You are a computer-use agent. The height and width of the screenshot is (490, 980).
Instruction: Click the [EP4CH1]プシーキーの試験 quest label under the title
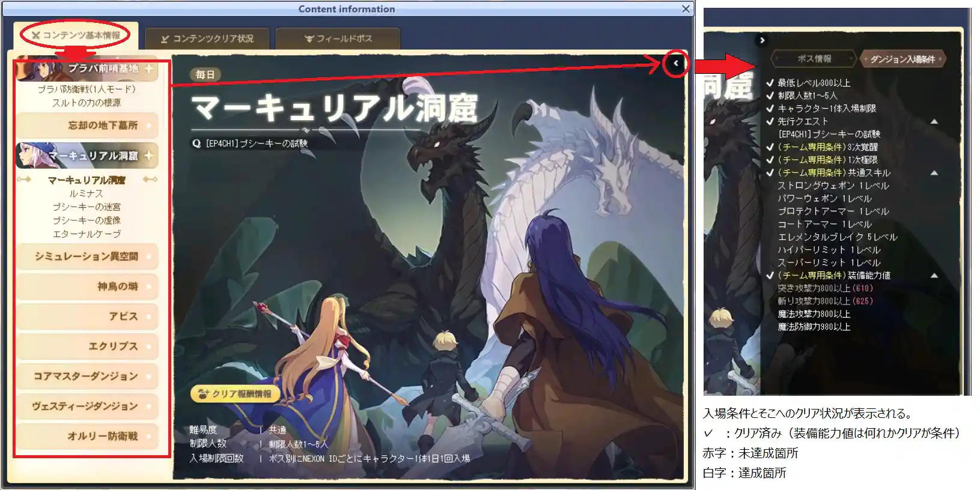click(257, 144)
